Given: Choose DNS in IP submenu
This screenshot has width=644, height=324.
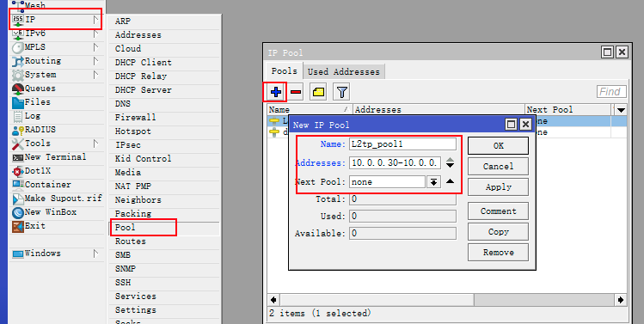Looking at the screenshot, I should (164, 104).
